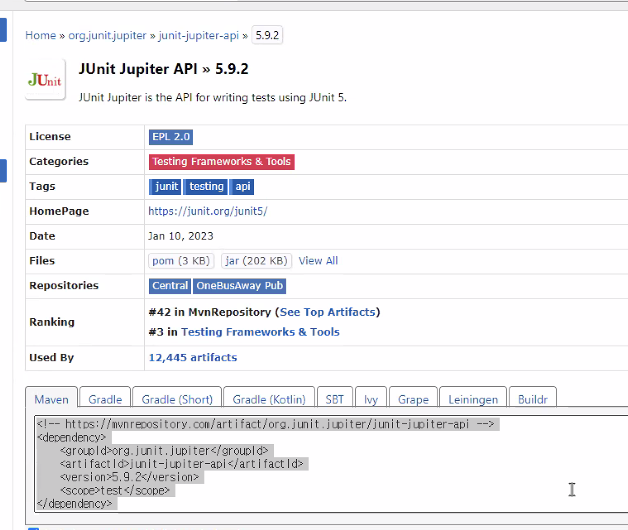Open Testing Frameworks & Tools category badge
This screenshot has height=530, width=628.
tap(221, 162)
